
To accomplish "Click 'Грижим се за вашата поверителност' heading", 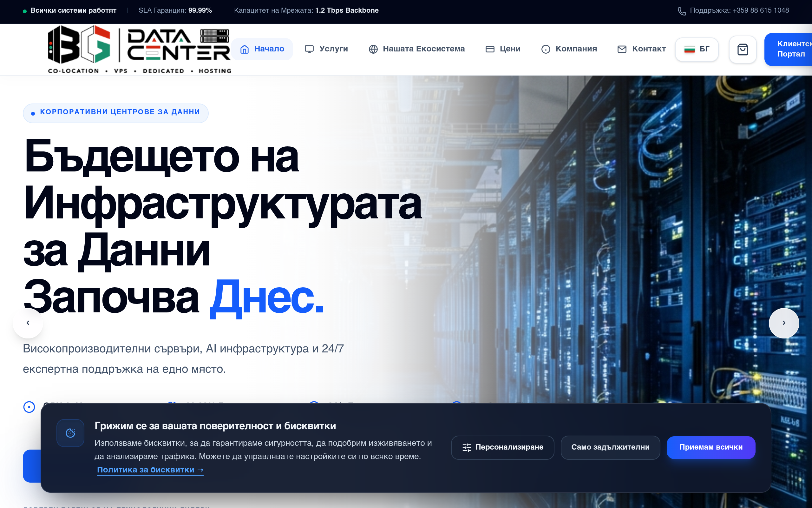I will pyautogui.click(x=215, y=426).
